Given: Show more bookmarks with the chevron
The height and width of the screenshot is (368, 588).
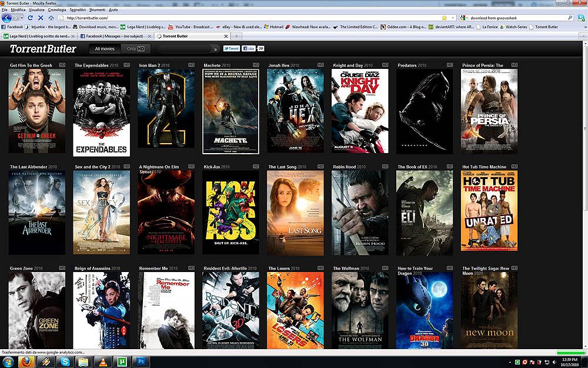Looking at the screenshot, I should (585, 27).
